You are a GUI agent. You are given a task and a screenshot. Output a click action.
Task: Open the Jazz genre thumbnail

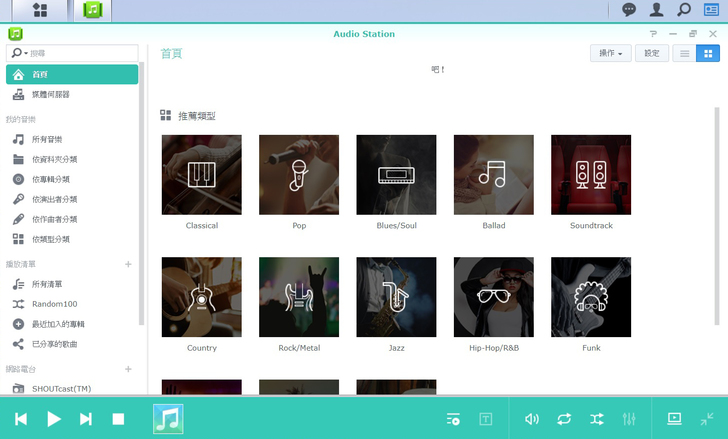coord(396,297)
